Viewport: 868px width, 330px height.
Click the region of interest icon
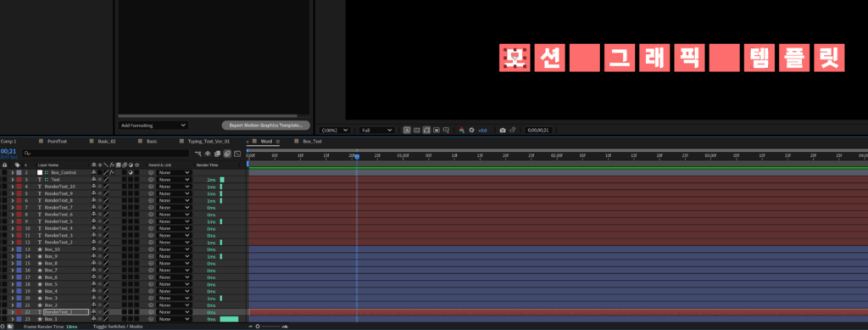point(437,130)
